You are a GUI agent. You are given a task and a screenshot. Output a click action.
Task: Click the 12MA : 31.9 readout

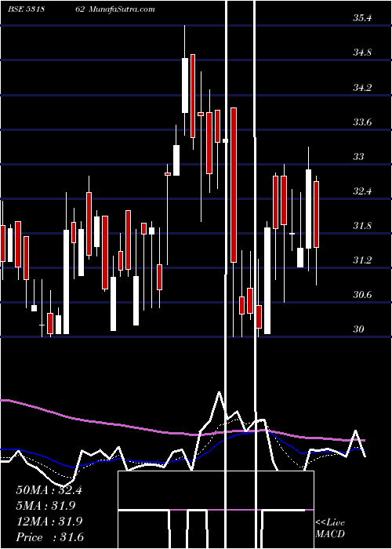(x=49, y=522)
